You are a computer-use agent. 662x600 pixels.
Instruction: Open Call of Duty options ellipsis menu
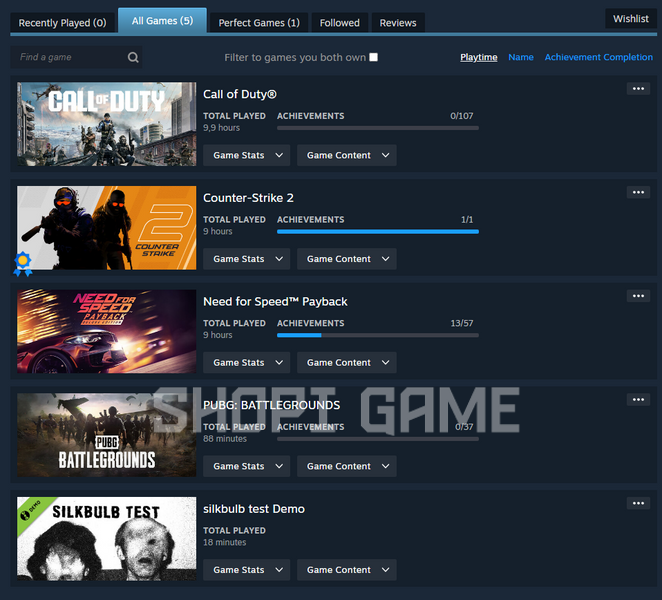pos(638,89)
